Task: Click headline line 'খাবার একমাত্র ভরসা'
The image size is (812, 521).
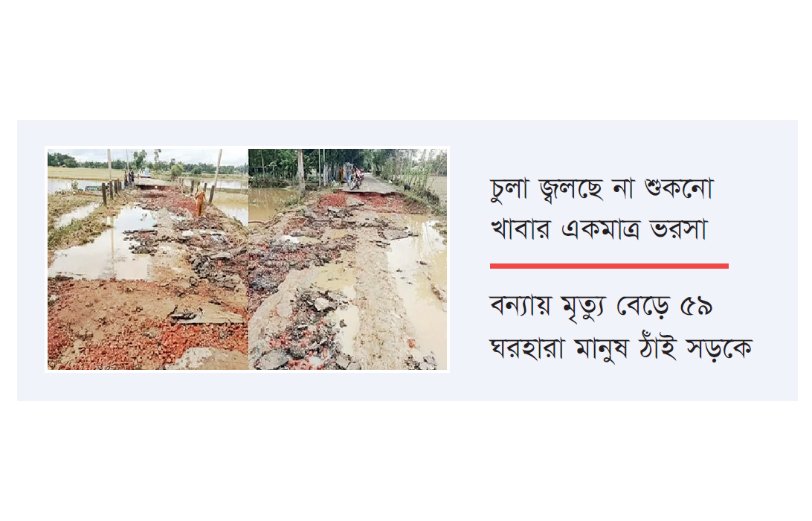Action: pyautogui.click(x=599, y=228)
